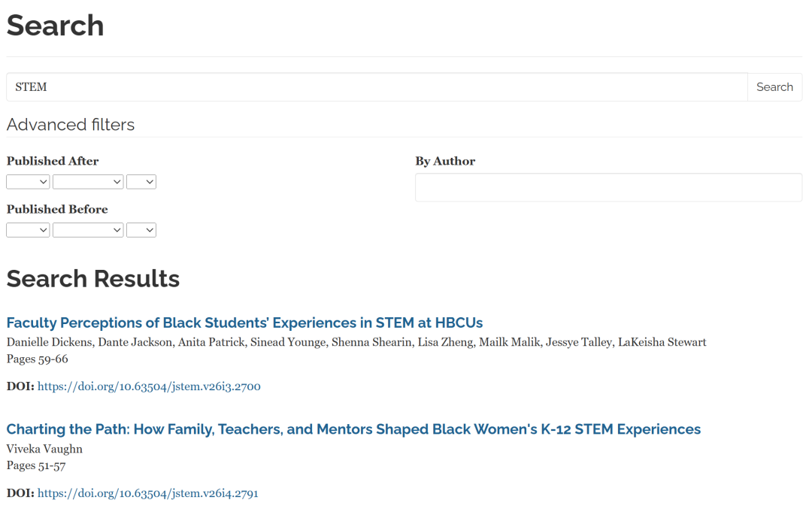The height and width of the screenshot is (515, 812).
Task: Focus the By Author text field
Action: pyautogui.click(x=608, y=187)
